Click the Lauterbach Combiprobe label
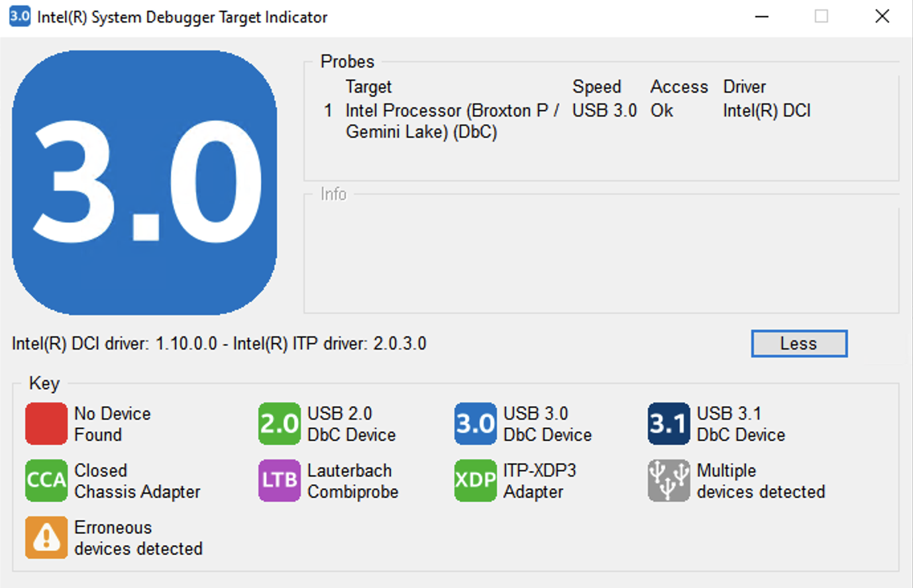This screenshot has height=588, width=913. pyautogui.click(x=353, y=481)
